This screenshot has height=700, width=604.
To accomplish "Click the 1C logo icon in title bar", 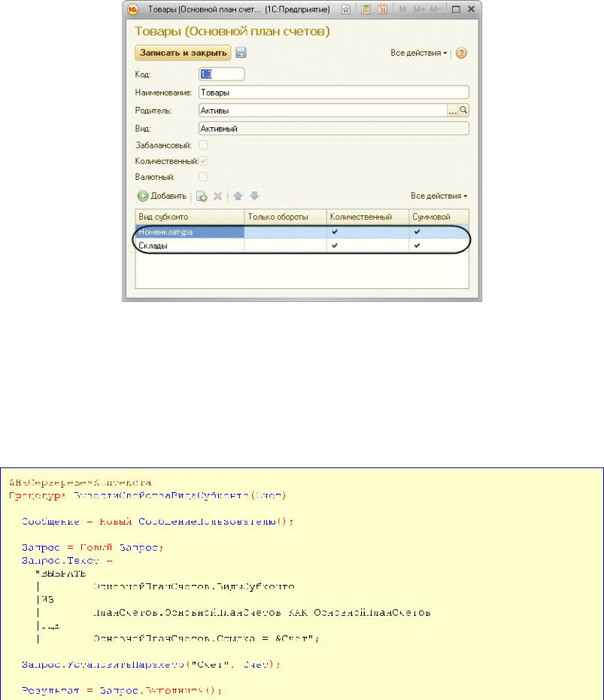I will 132,9.
